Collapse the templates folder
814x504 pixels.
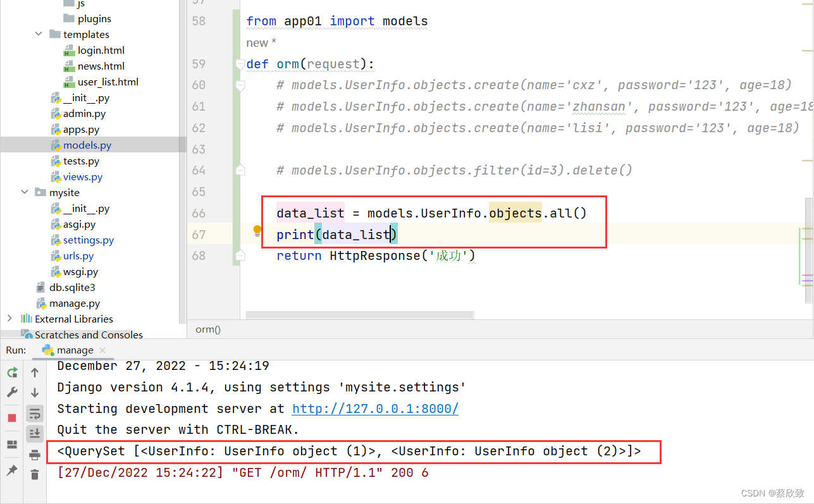coord(39,34)
